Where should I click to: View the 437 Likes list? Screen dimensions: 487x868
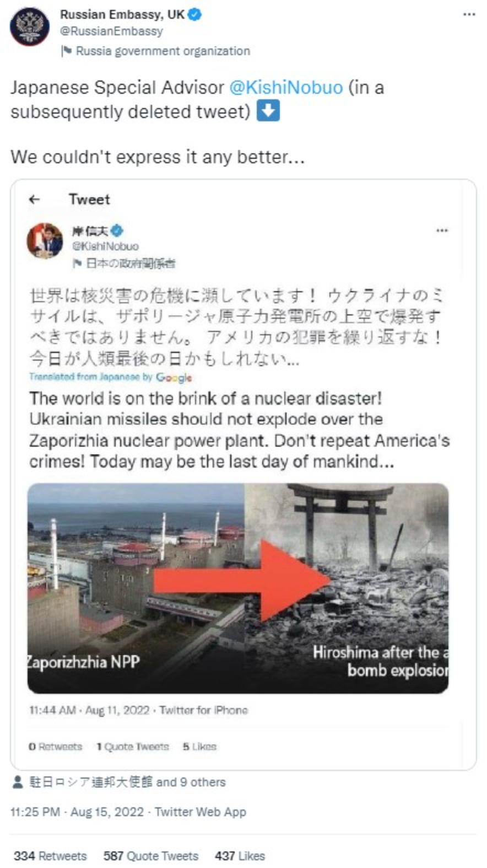coord(240,855)
